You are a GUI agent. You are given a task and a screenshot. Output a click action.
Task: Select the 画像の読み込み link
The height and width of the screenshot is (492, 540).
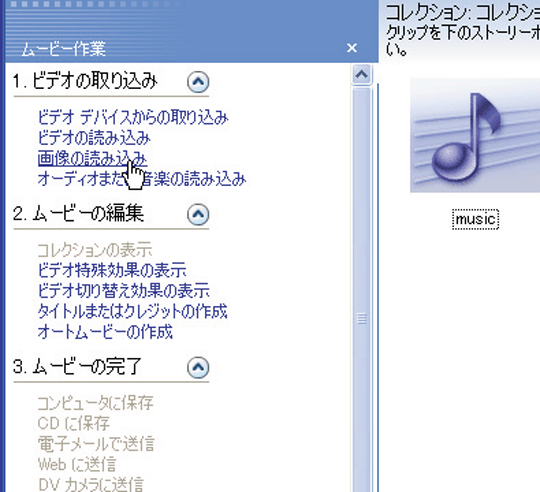click(x=92, y=158)
